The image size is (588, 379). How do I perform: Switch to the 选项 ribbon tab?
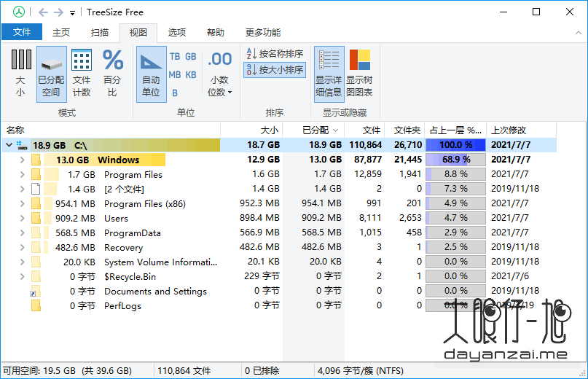coord(177,33)
